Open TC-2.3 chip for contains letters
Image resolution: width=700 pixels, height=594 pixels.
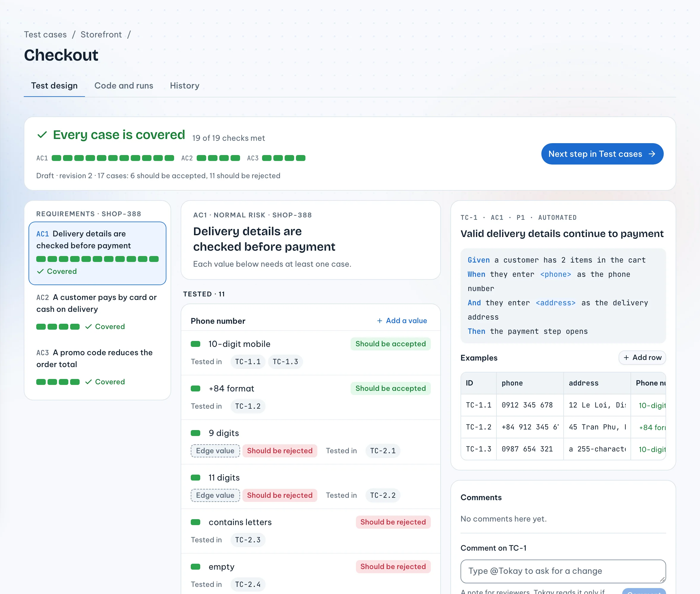click(x=247, y=540)
